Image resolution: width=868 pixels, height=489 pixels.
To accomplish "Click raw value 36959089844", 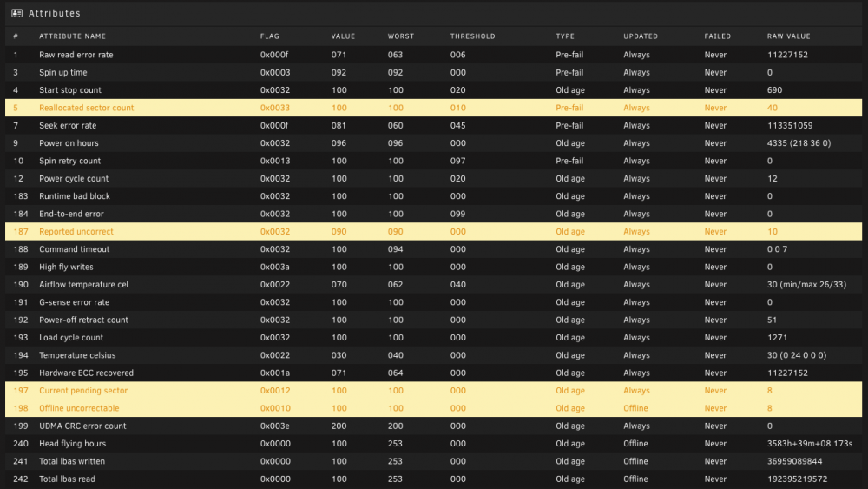I will pos(794,461).
